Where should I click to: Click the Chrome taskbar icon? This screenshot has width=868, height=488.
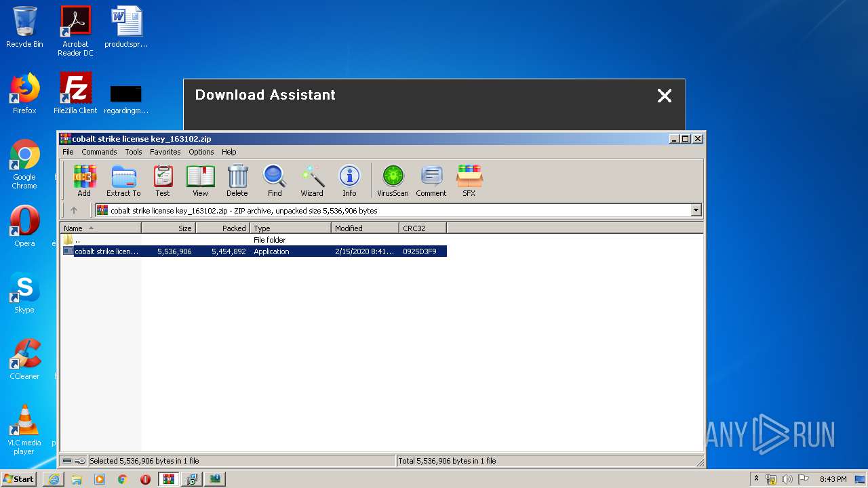(x=123, y=479)
